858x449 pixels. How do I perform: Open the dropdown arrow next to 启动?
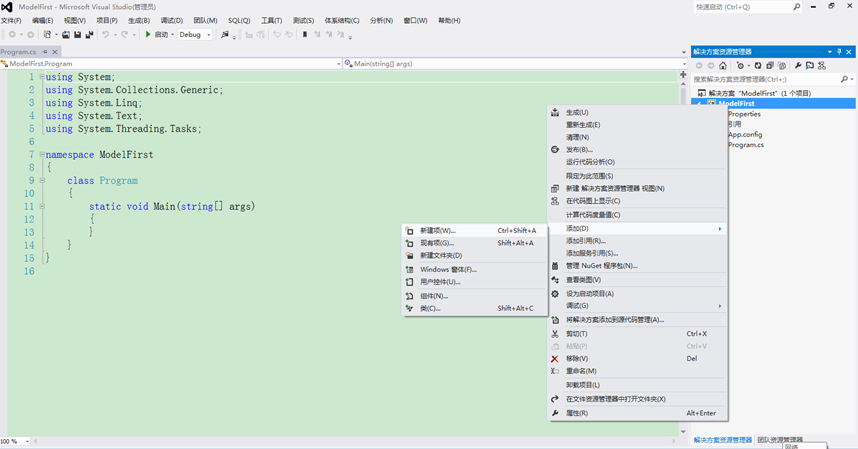click(x=172, y=34)
